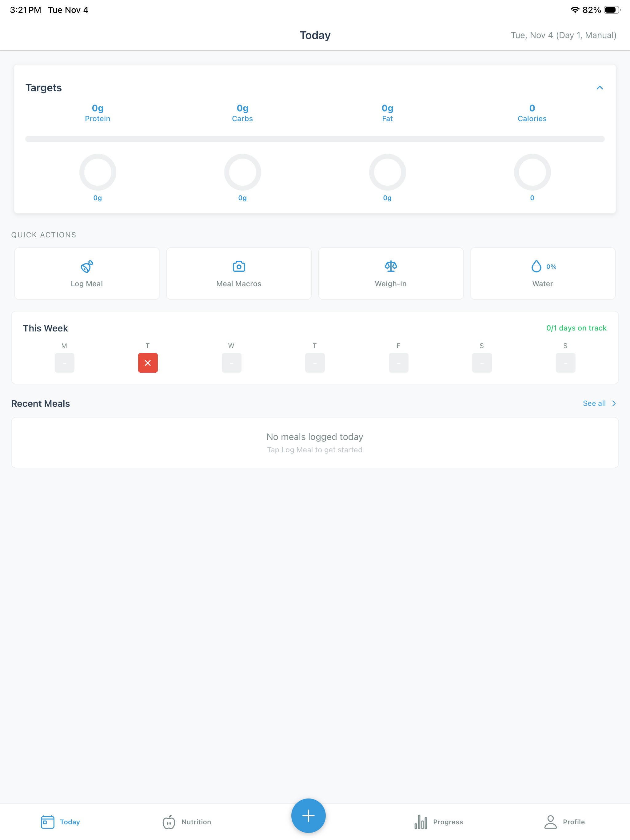The height and width of the screenshot is (840, 630).
Task: Tap the Nutrition apple icon
Action: [x=169, y=822]
